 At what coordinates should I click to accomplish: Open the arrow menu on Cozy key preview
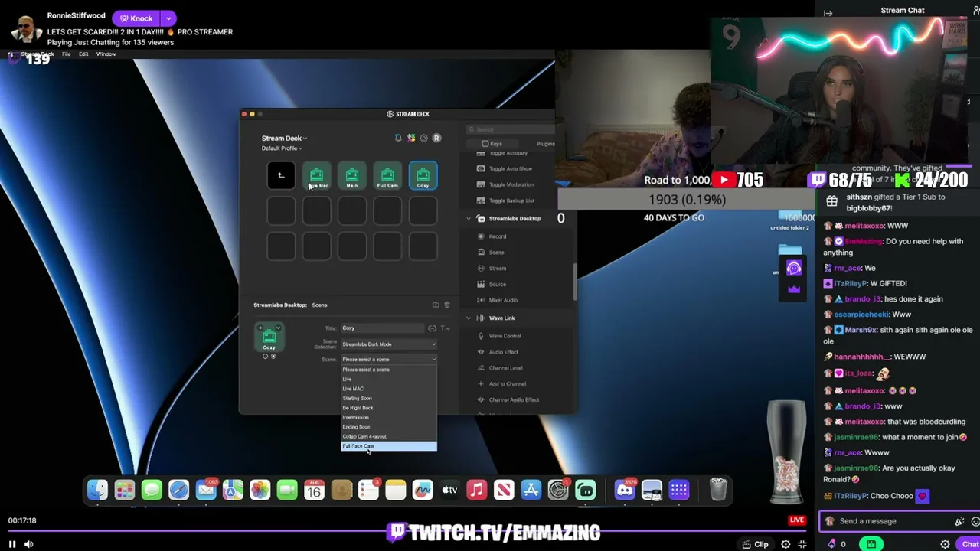[278, 328]
